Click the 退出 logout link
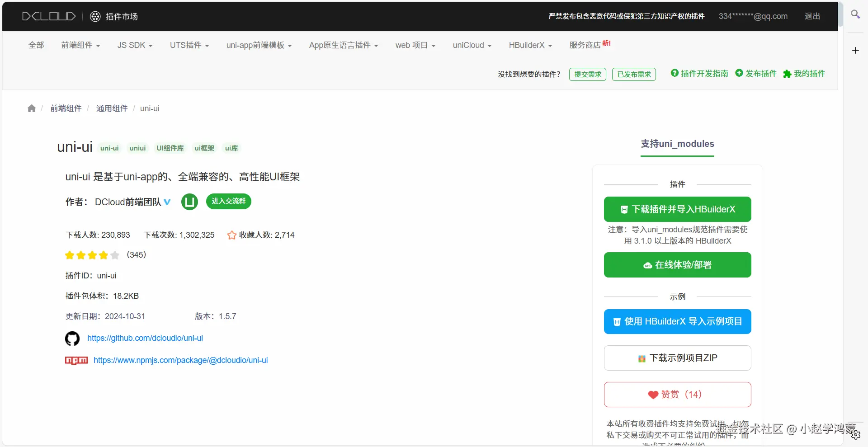Viewport: 868px width, 447px height. point(812,16)
